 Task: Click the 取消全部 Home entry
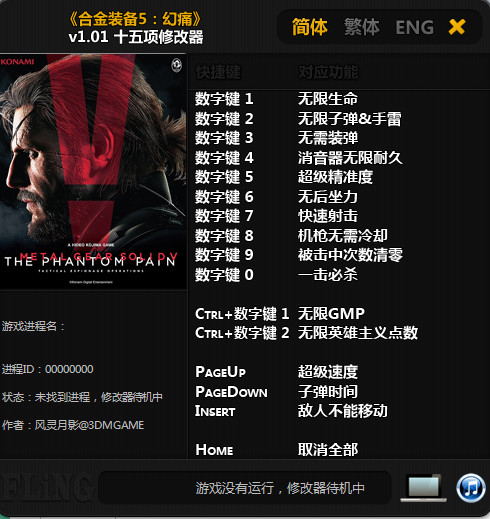328,449
